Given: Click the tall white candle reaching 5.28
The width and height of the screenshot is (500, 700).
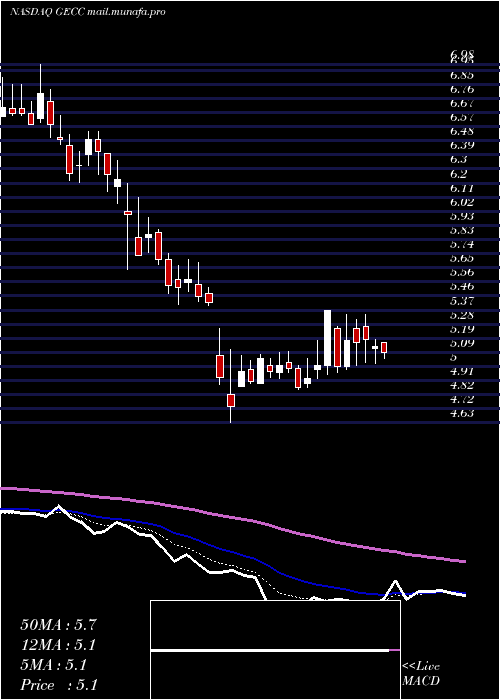Looking at the screenshot, I should point(328,338).
